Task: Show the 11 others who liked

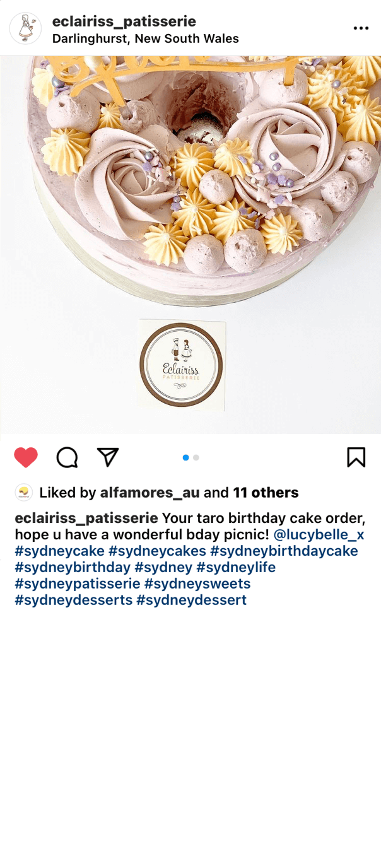Action: 266,493
